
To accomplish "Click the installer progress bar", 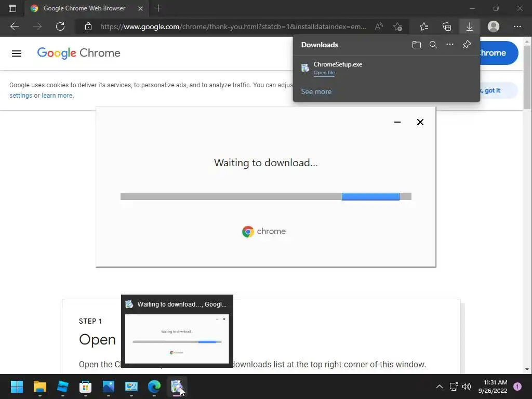I will click(265, 196).
